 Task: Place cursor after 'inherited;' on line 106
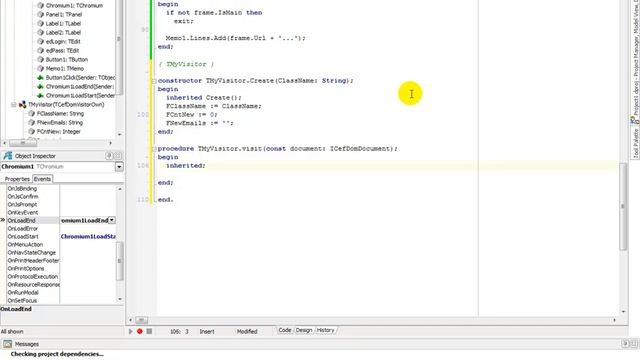207,166
